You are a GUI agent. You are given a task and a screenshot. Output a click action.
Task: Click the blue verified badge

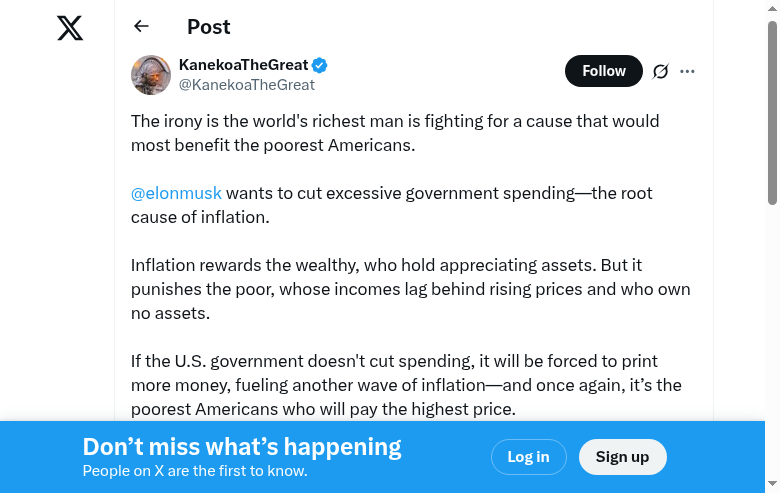(320, 65)
